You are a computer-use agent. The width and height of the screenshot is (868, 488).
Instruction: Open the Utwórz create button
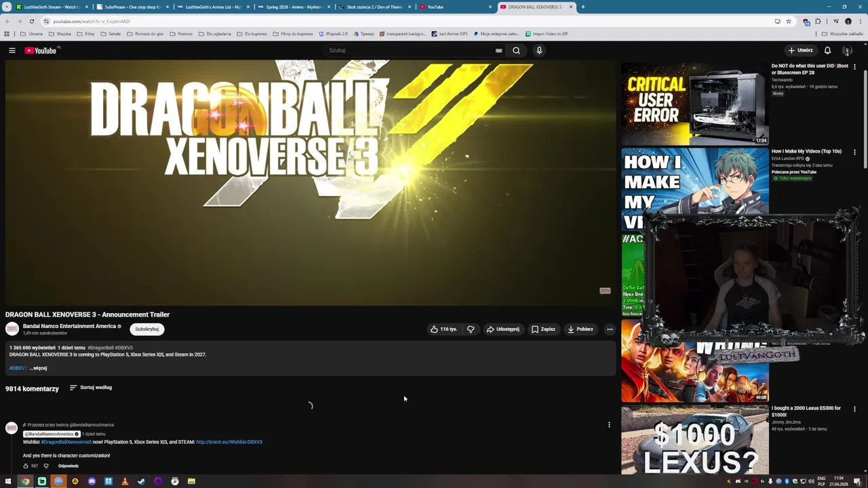pos(800,50)
